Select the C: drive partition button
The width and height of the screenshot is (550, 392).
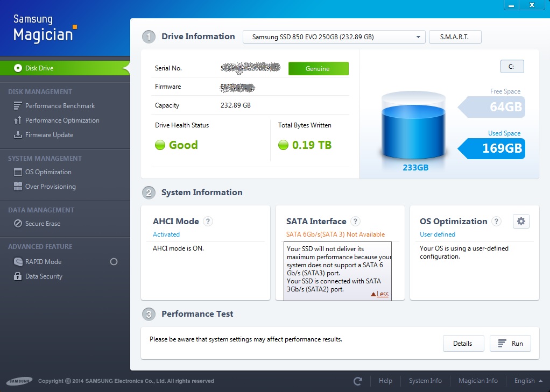pyautogui.click(x=512, y=66)
